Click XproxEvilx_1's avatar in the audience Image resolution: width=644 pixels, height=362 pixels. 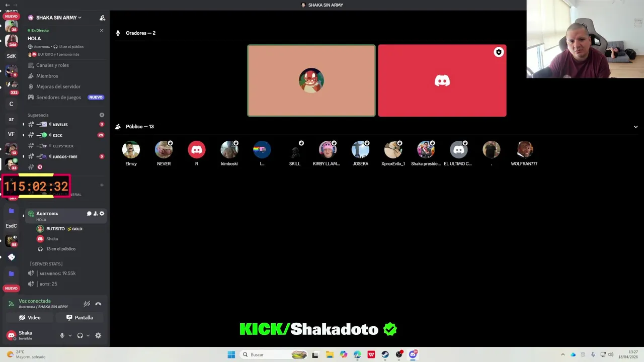pyautogui.click(x=393, y=150)
